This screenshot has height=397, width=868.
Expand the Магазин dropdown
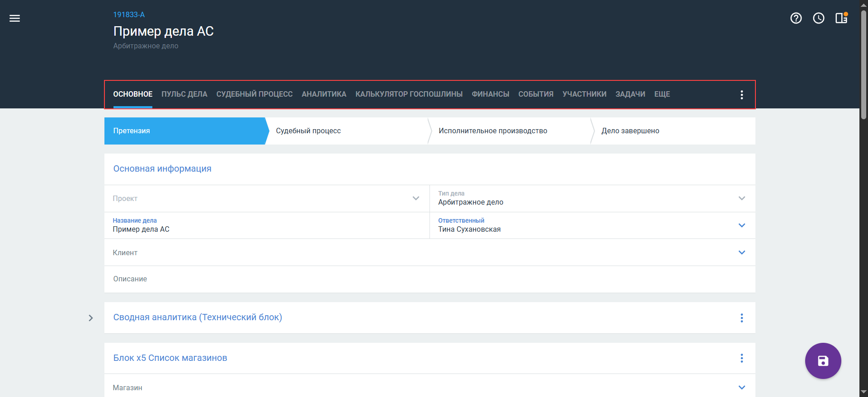(741, 388)
